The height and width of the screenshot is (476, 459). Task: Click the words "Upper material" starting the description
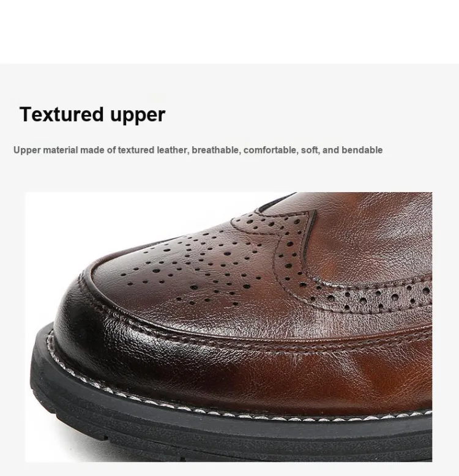click(46, 150)
